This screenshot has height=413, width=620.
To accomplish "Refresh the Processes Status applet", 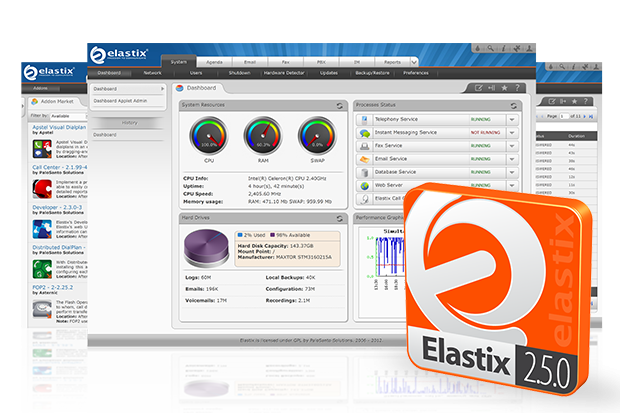I will click(513, 105).
